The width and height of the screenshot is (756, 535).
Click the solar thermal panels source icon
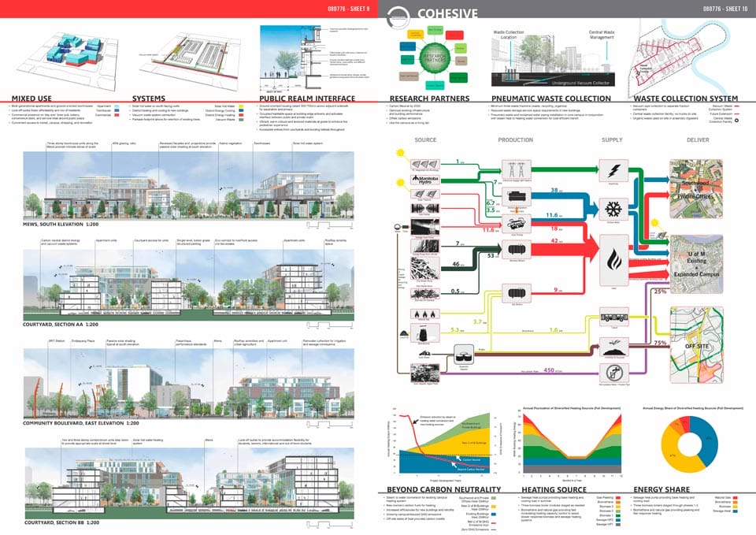[424, 194]
